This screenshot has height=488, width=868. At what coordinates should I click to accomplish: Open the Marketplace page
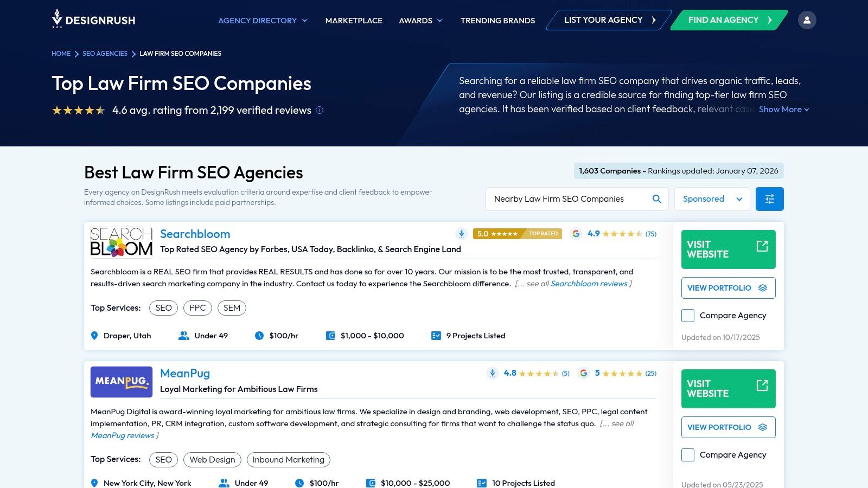point(353,20)
